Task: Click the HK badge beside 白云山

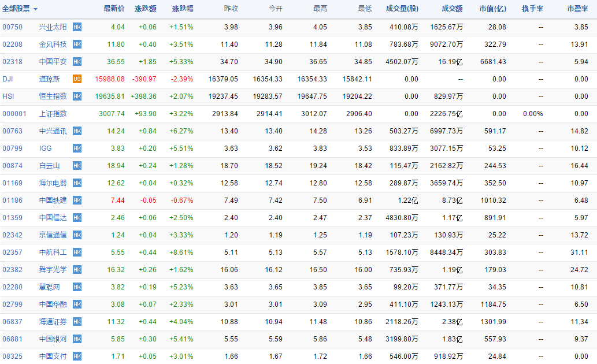Action: click(77, 166)
